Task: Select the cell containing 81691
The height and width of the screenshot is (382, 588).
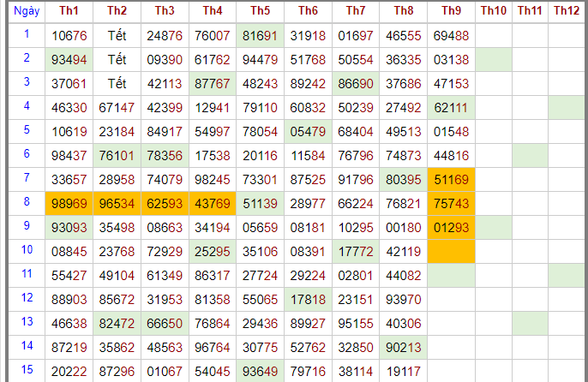Action: pyautogui.click(x=260, y=35)
